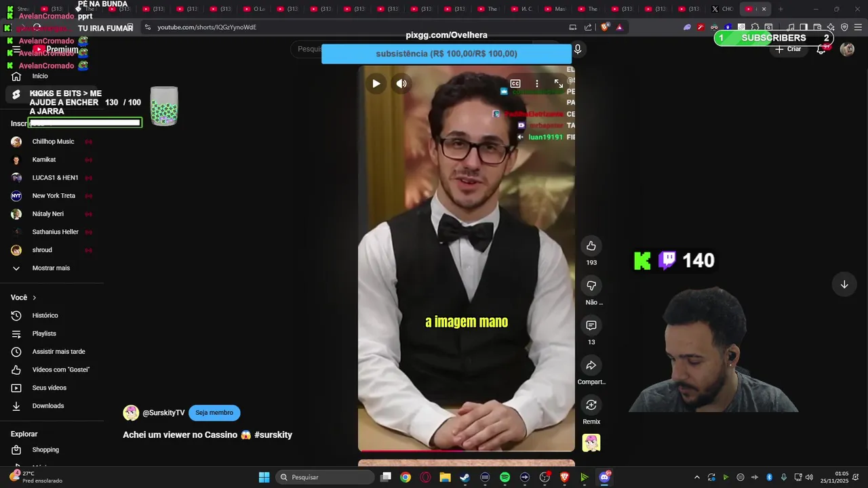Switch to the tab labeled O La
868x488 pixels.
(x=254, y=9)
